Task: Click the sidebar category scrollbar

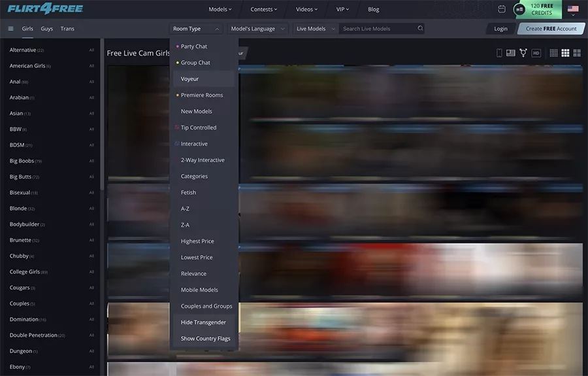Action: point(102,114)
